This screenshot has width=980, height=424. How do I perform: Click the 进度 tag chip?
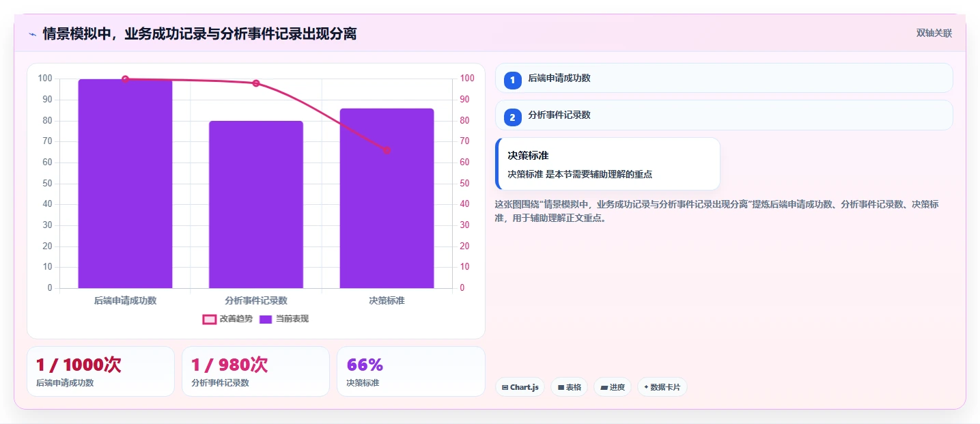(613, 387)
